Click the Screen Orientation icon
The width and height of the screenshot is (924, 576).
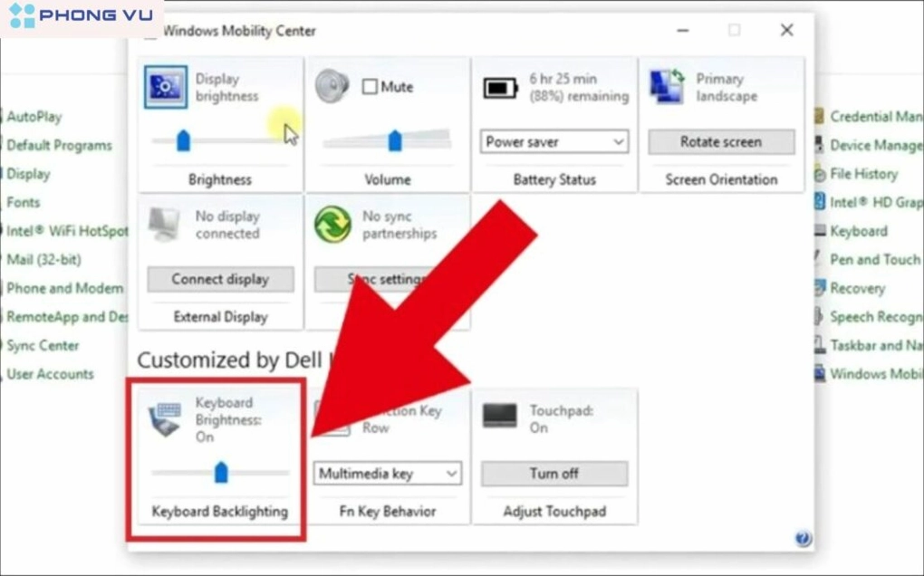pyautogui.click(x=666, y=87)
